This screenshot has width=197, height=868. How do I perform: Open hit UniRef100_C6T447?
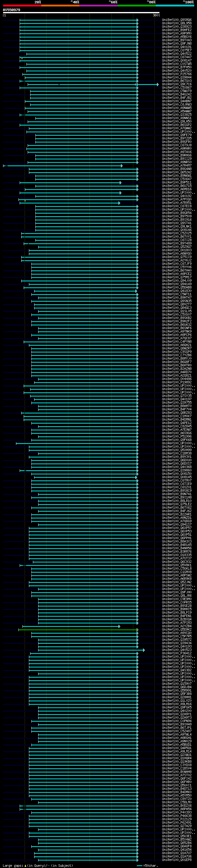(x=177, y=57)
